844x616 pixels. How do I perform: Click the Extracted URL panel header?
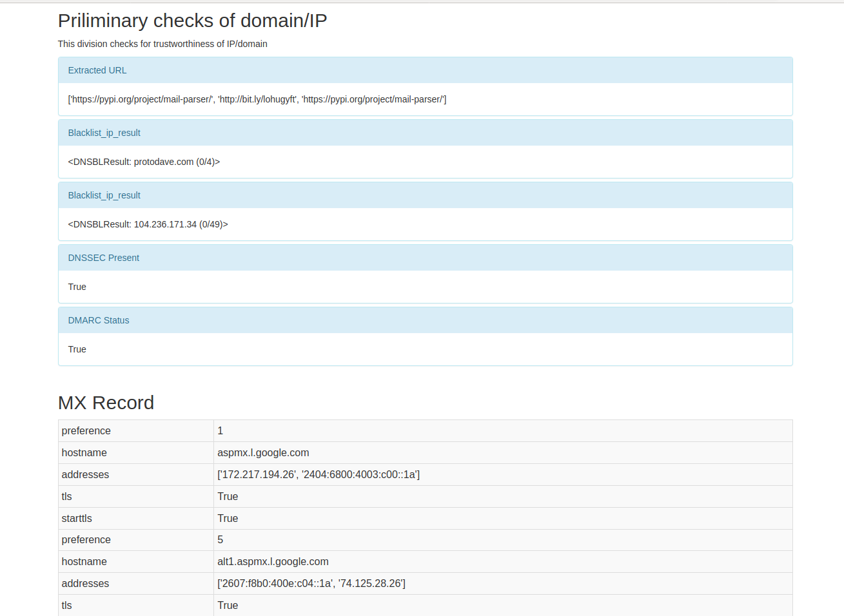97,70
